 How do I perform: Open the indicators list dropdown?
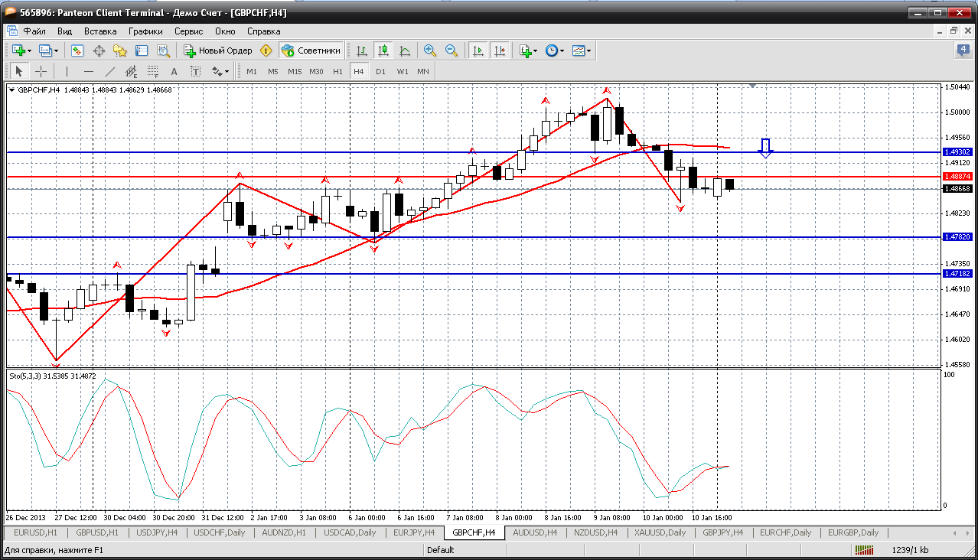point(528,50)
